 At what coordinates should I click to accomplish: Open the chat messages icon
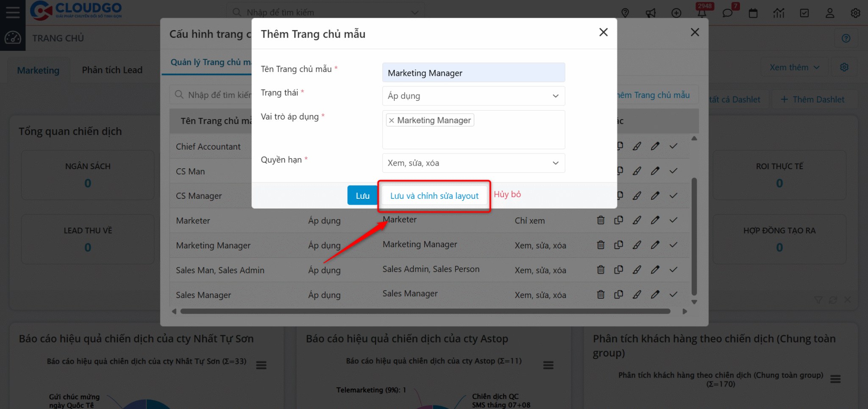click(727, 13)
